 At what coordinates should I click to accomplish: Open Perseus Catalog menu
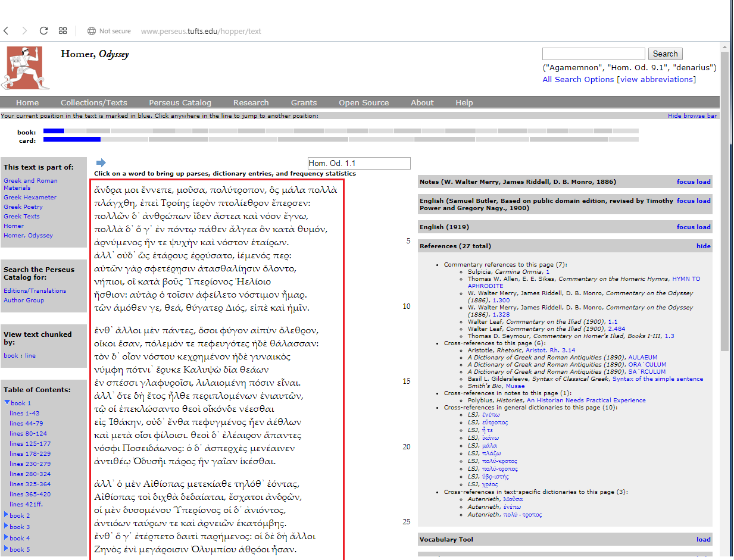180,102
